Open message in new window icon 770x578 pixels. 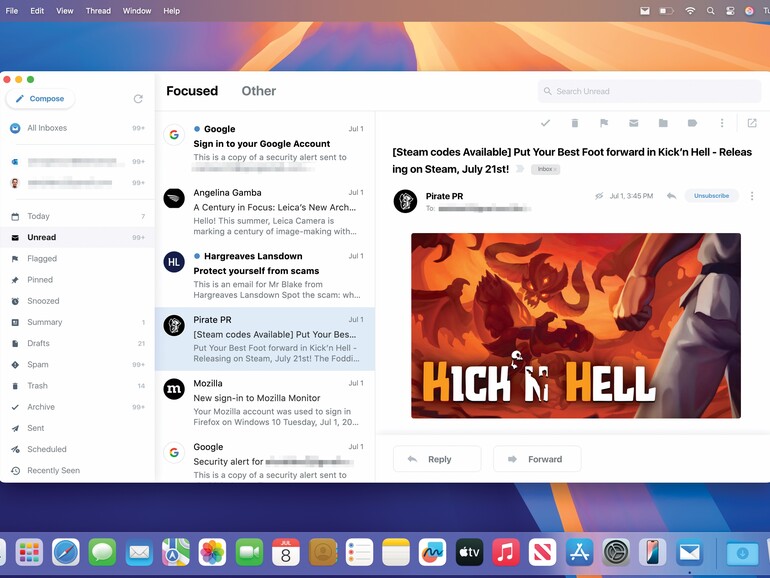point(752,123)
